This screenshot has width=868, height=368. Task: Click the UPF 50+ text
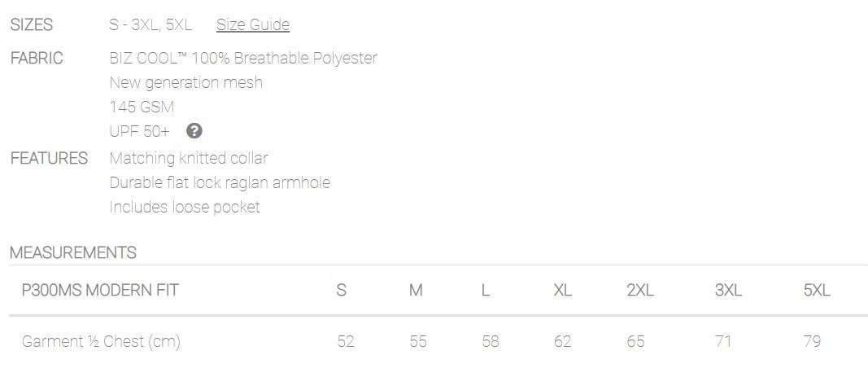[139, 131]
